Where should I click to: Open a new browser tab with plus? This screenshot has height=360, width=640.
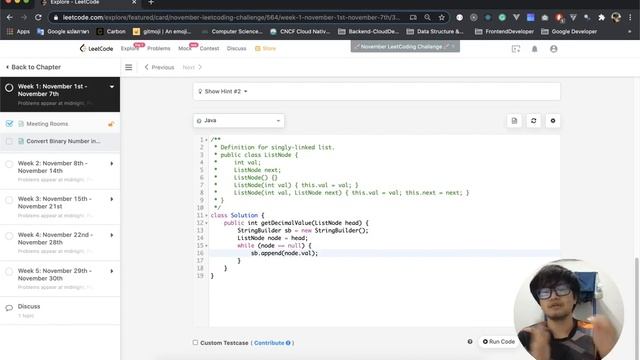[x=151, y=2]
